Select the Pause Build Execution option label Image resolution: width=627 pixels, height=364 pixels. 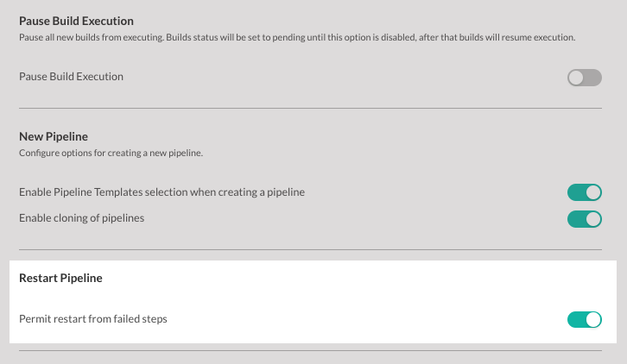[x=71, y=76]
